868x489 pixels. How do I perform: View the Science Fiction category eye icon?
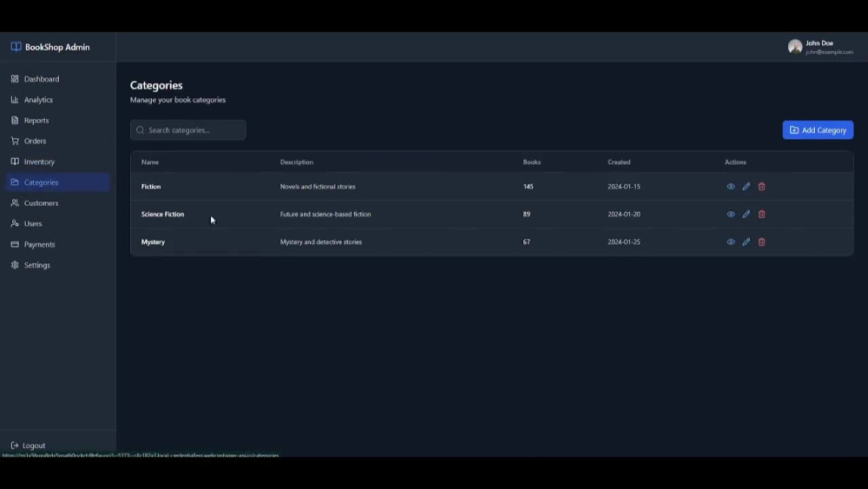pyautogui.click(x=731, y=215)
